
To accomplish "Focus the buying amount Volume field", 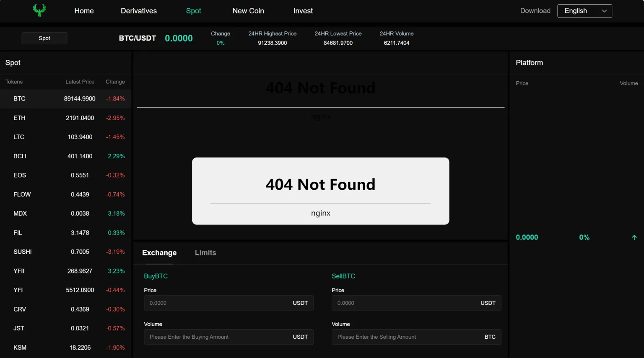I will 218,337.
